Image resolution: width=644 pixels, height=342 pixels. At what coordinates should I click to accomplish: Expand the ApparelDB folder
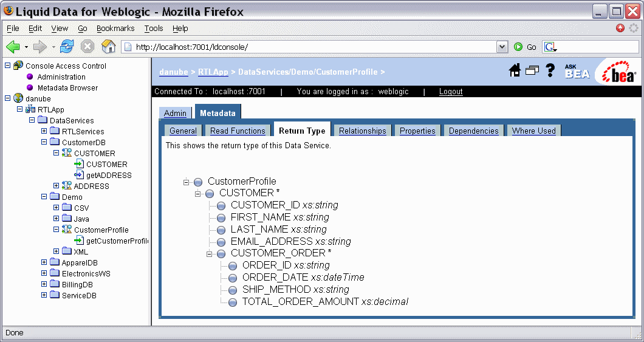click(x=44, y=262)
